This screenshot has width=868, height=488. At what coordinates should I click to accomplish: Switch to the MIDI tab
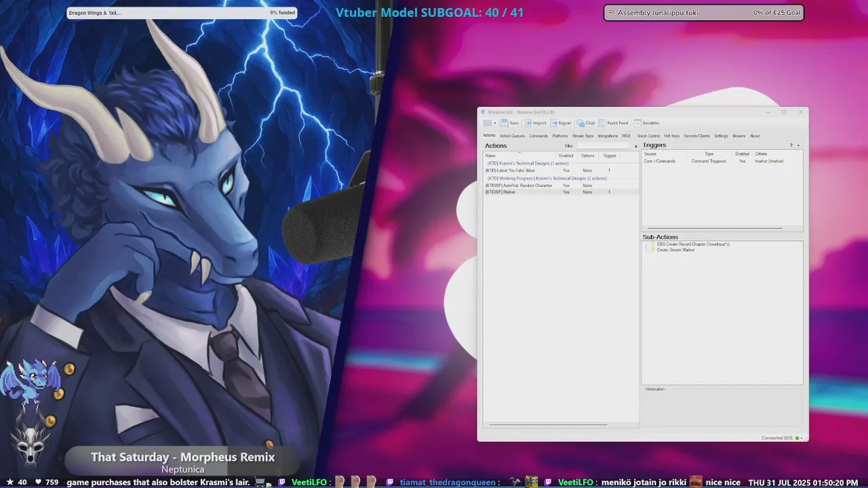[x=627, y=136]
